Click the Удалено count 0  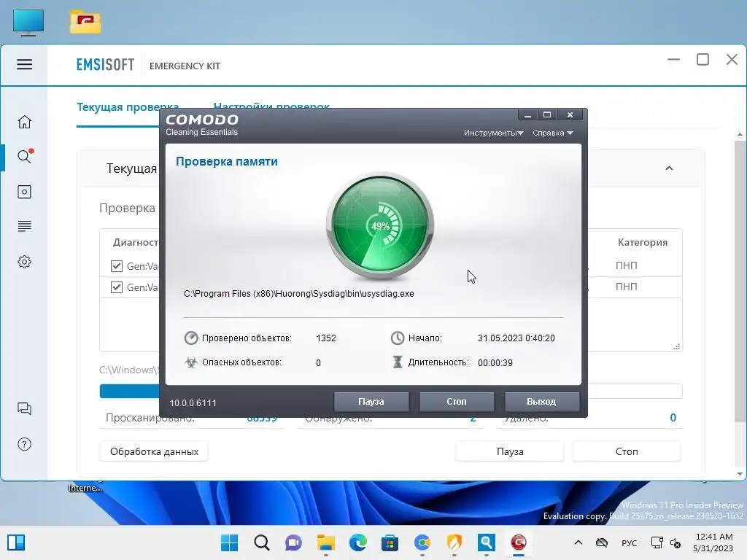pyautogui.click(x=673, y=418)
